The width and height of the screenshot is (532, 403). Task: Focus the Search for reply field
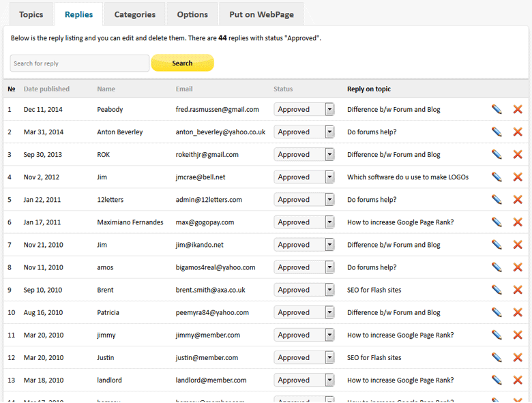point(80,63)
